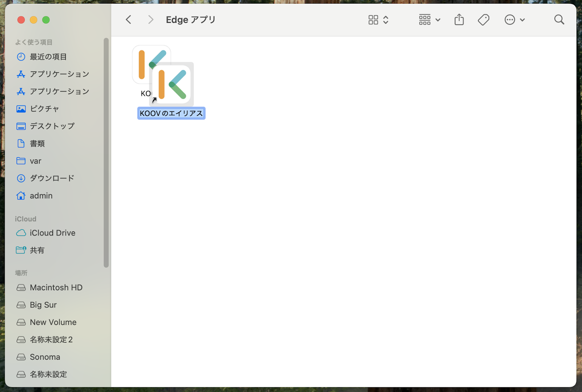Select the KOOV alias icon

coord(172,85)
